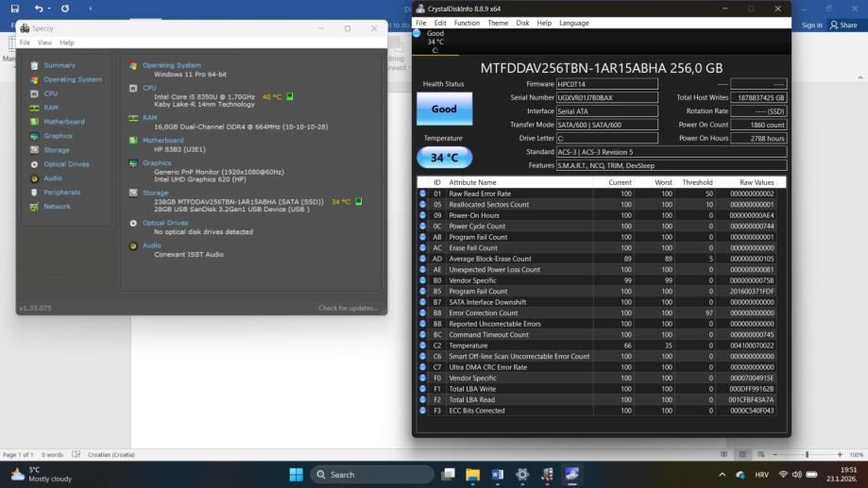Select Operating System icon in Speccy sidebar
Screen dimensions: 868x488
click(x=34, y=79)
